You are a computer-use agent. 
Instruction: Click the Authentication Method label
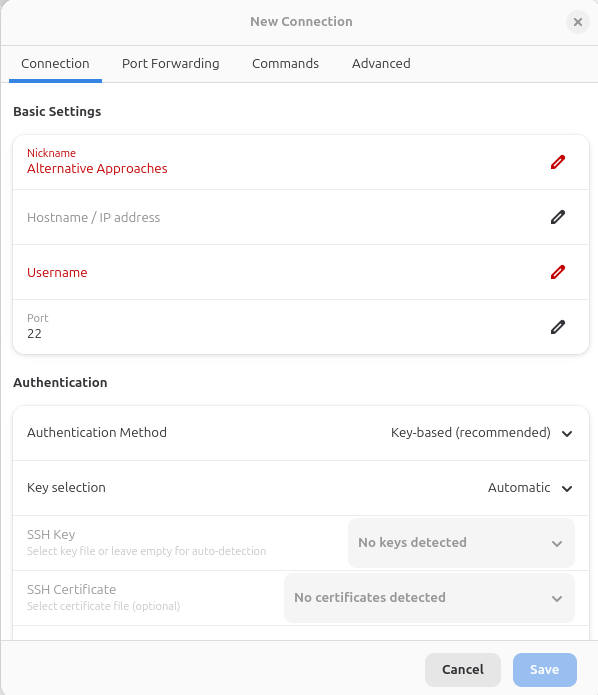(x=97, y=433)
